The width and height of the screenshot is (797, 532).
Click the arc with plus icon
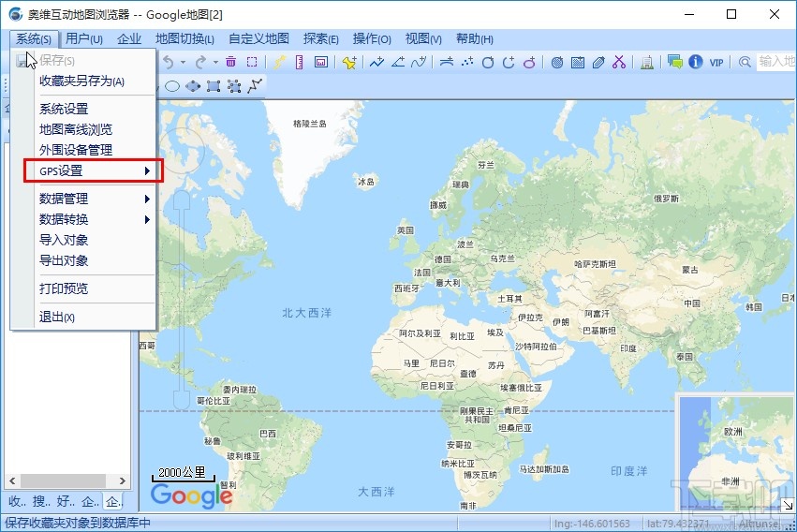click(x=447, y=62)
